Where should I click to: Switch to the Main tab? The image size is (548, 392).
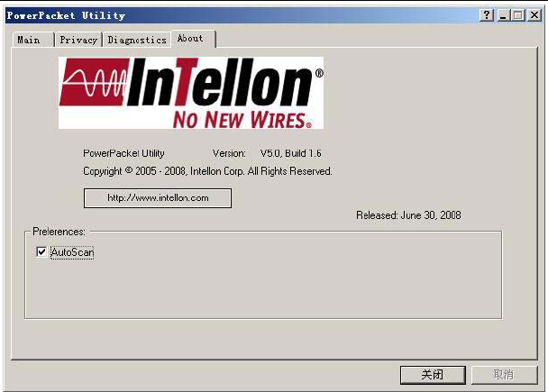pyautogui.click(x=33, y=40)
